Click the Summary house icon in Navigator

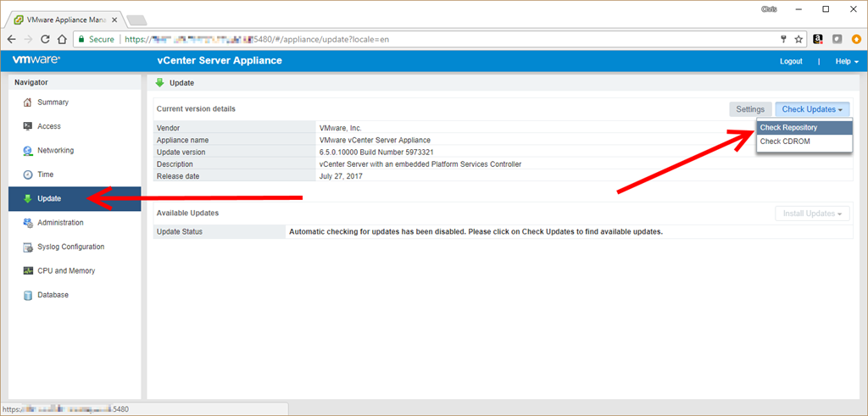tap(28, 103)
